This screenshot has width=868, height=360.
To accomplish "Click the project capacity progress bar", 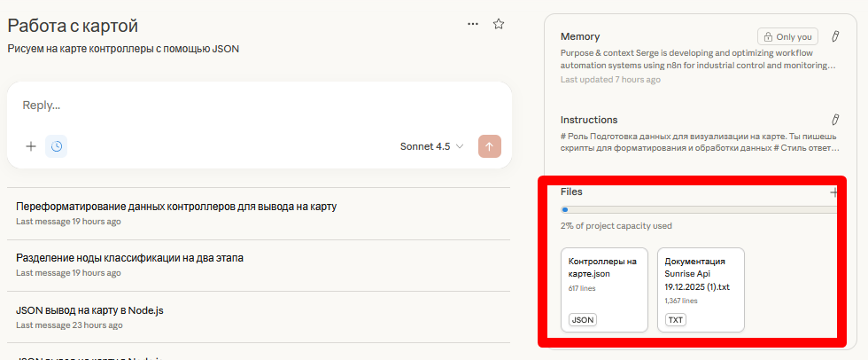I will 700,210.
